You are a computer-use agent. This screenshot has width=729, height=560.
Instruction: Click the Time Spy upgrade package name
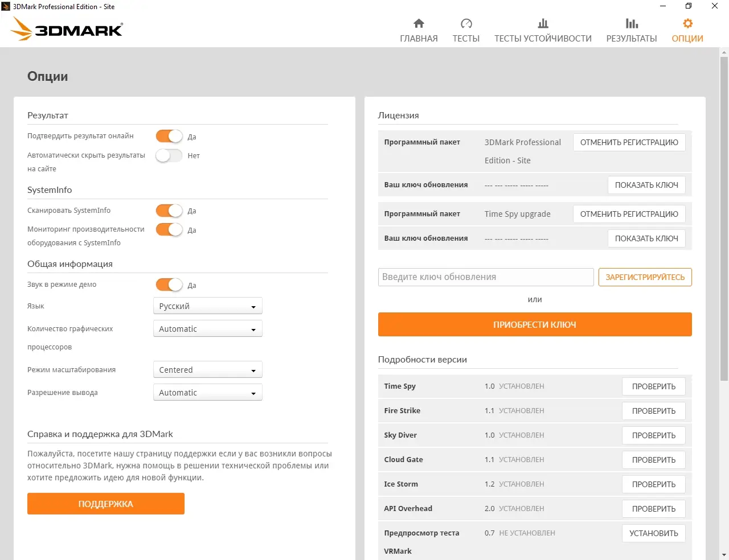pyautogui.click(x=518, y=214)
